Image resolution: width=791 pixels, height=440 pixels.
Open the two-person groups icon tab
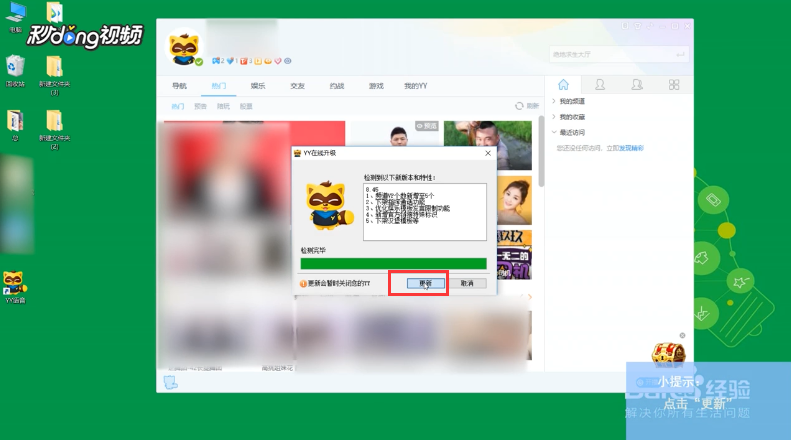(x=637, y=85)
